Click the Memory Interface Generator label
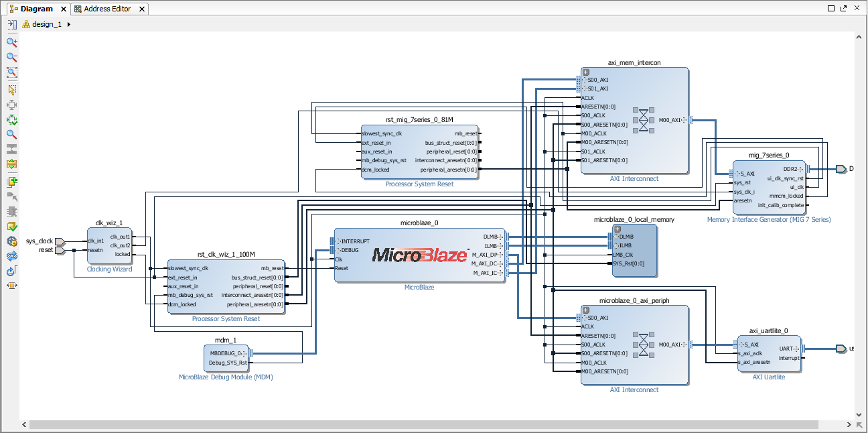The width and height of the screenshot is (868, 433). [x=769, y=220]
